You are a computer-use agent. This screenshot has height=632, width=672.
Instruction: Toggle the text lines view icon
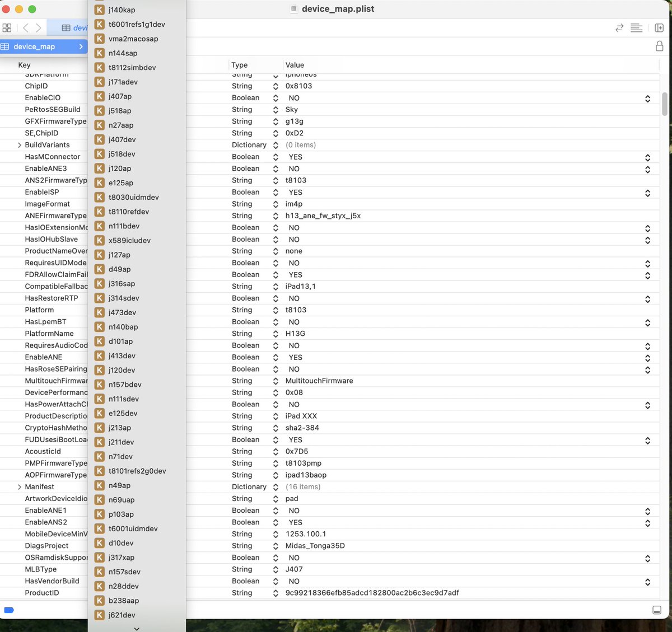(x=637, y=27)
